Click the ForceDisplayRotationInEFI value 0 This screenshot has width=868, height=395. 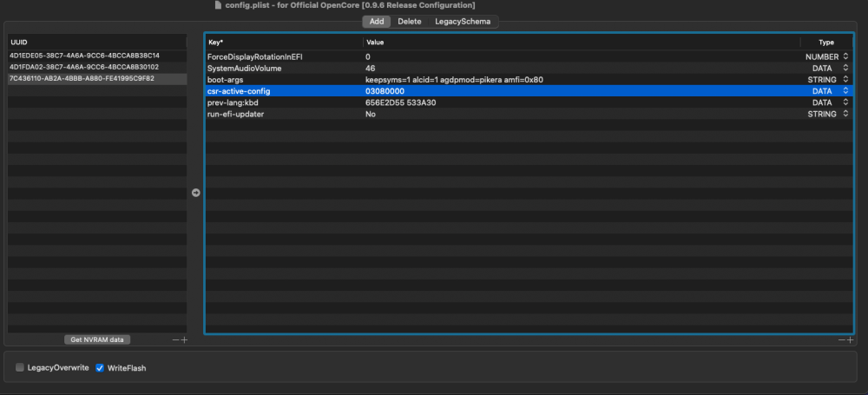[368, 56]
